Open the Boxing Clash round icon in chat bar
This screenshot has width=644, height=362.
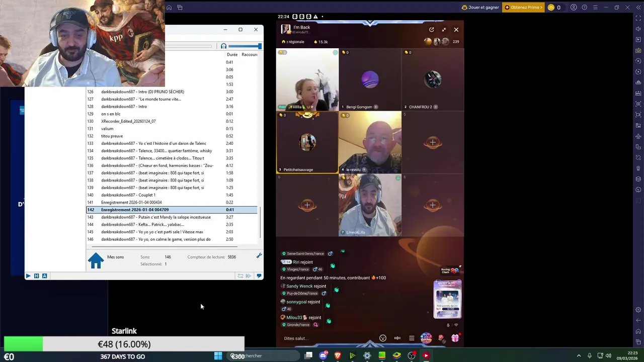[x=426, y=338]
